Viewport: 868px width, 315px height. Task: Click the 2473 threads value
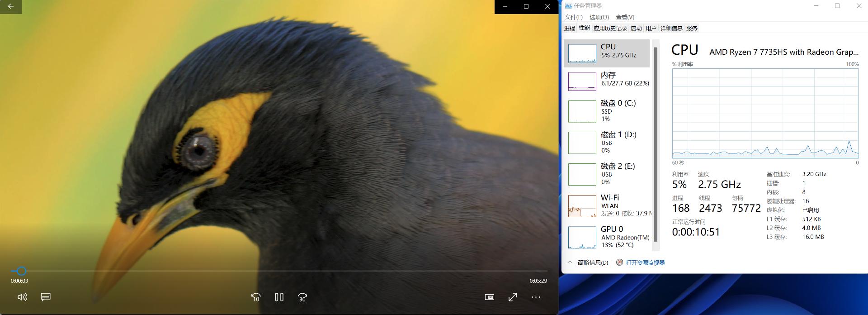tap(710, 208)
